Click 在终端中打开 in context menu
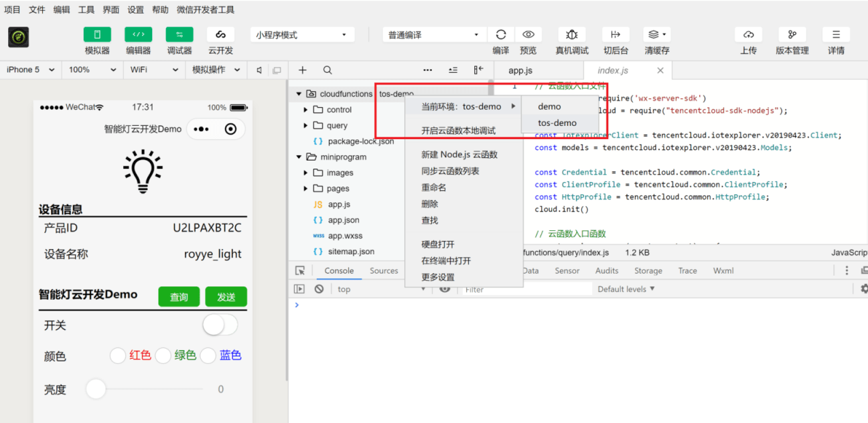This screenshot has height=423, width=868. [x=463, y=260]
